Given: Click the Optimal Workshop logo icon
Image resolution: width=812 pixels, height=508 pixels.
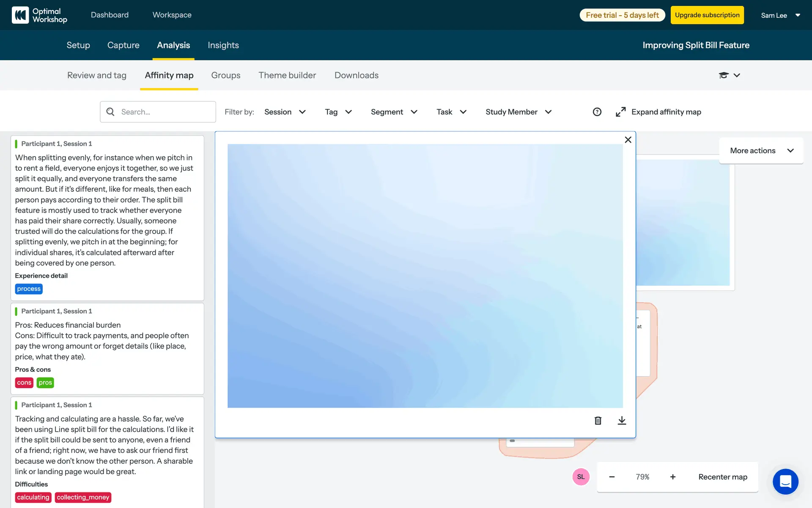Looking at the screenshot, I should click(20, 15).
